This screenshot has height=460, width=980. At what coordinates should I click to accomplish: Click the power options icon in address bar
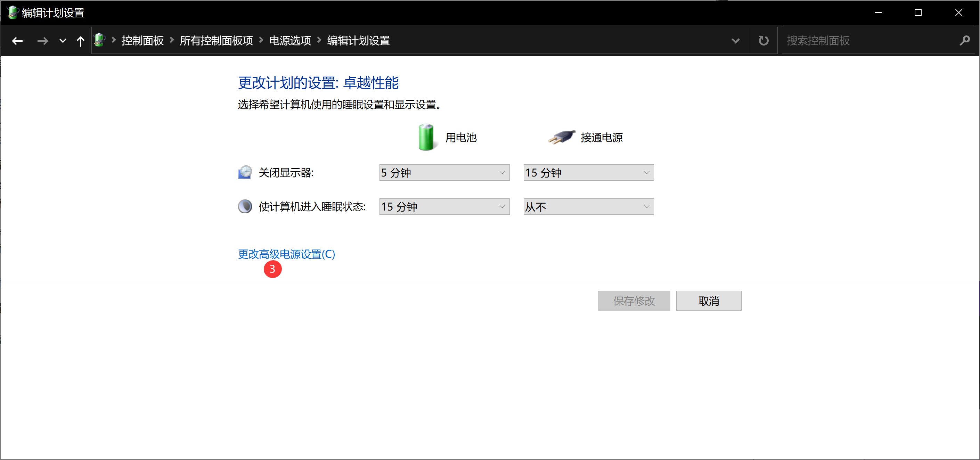pos(100,40)
